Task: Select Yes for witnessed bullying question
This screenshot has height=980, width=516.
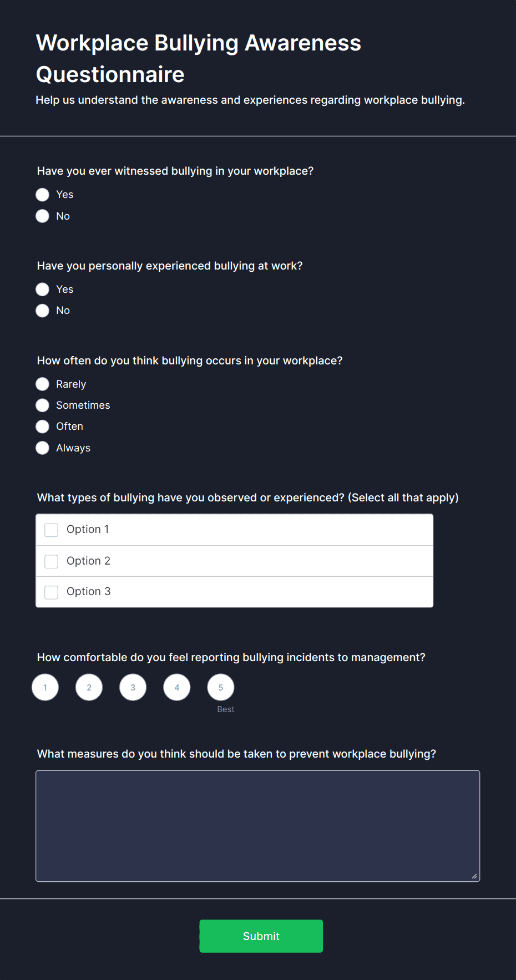Action: pyautogui.click(x=43, y=195)
